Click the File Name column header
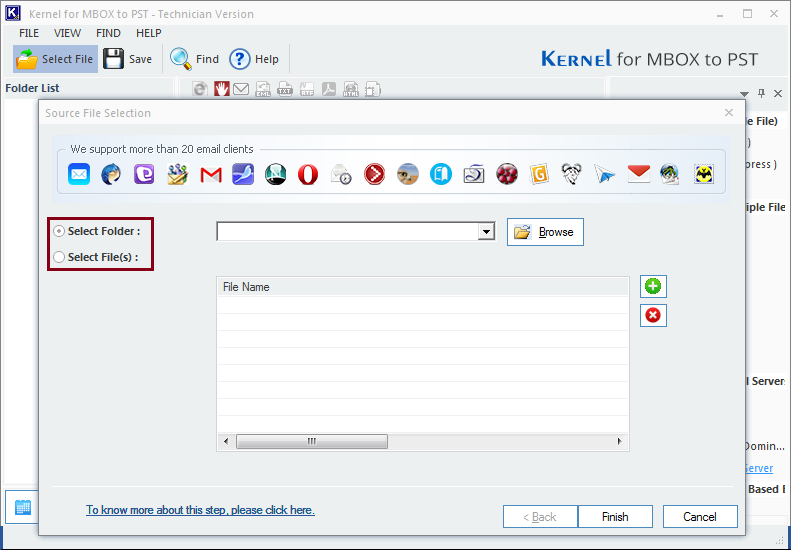The image size is (791, 550). click(x=423, y=287)
